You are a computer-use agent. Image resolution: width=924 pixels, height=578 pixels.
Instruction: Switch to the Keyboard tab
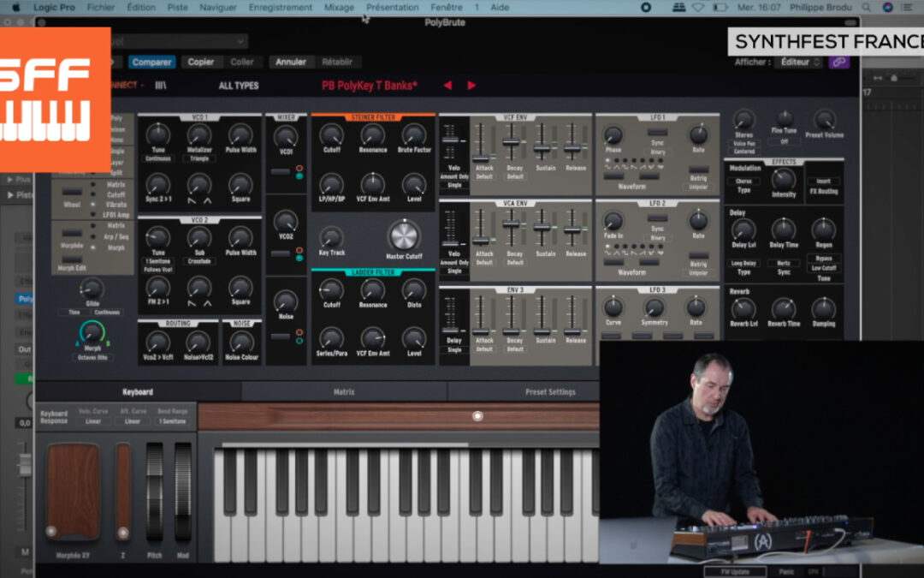point(138,391)
